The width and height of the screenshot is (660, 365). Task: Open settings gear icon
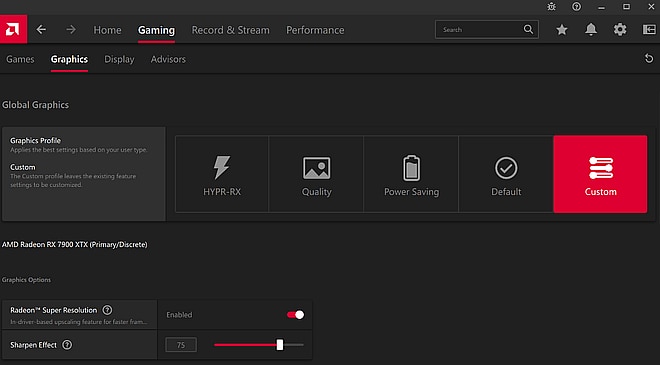coord(620,29)
